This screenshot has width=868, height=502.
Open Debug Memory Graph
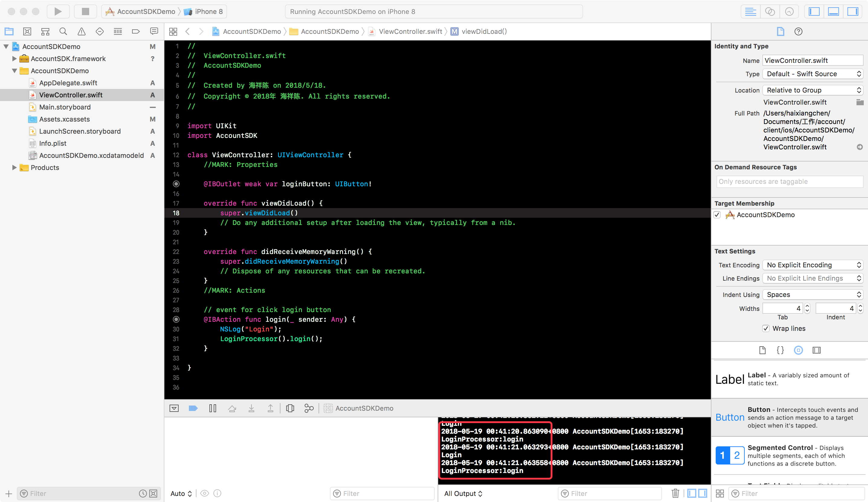point(309,408)
